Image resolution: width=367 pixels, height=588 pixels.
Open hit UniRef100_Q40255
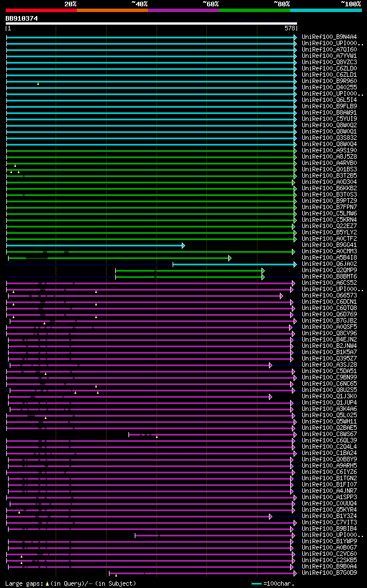coord(330,87)
